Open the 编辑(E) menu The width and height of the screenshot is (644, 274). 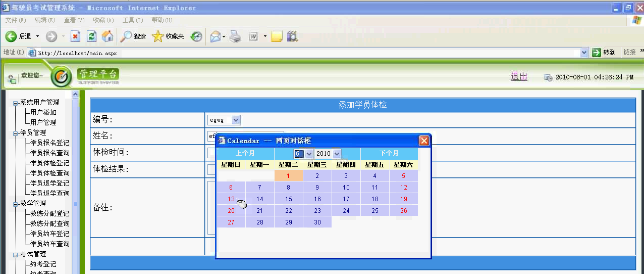tap(44, 20)
